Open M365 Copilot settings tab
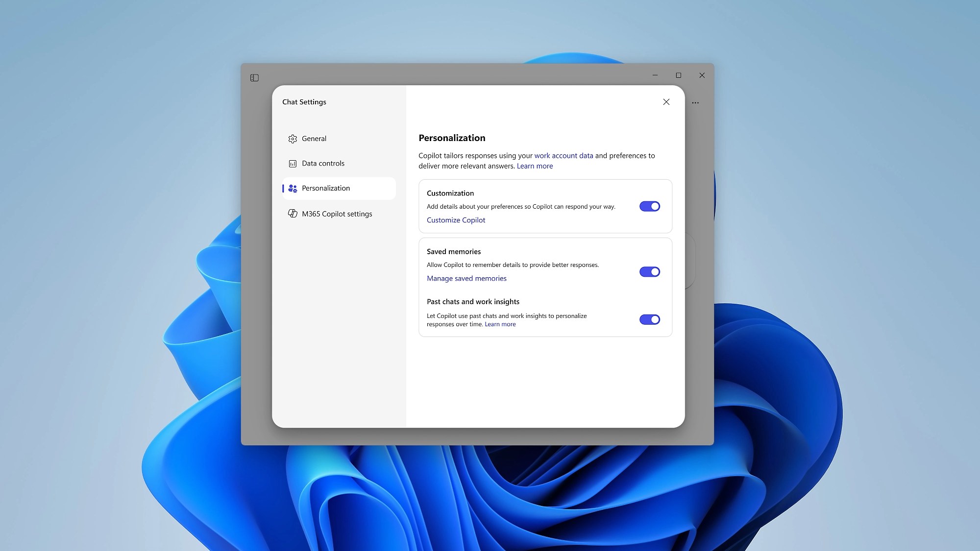Viewport: 980px width, 551px height. 339,214
